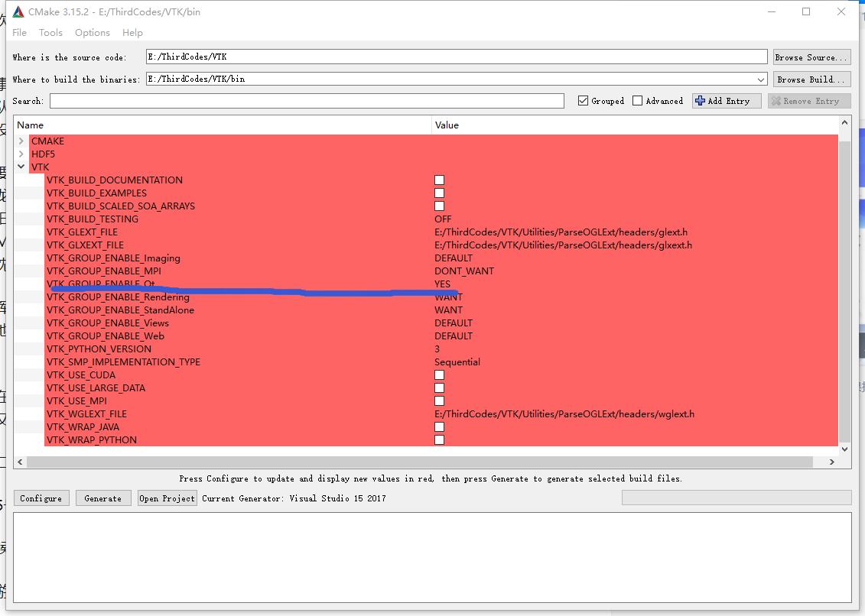Toggle VTK_WRAP_PYTHON checkbox
Screen dimensions: 865x616
(439, 440)
